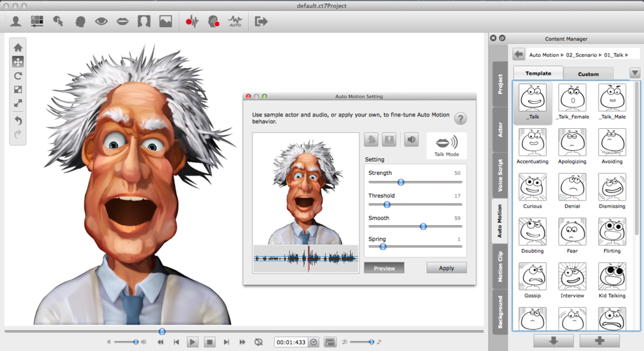The height and width of the screenshot is (351, 644).
Task: Toggle the timeline panel button
Action: tap(330, 342)
